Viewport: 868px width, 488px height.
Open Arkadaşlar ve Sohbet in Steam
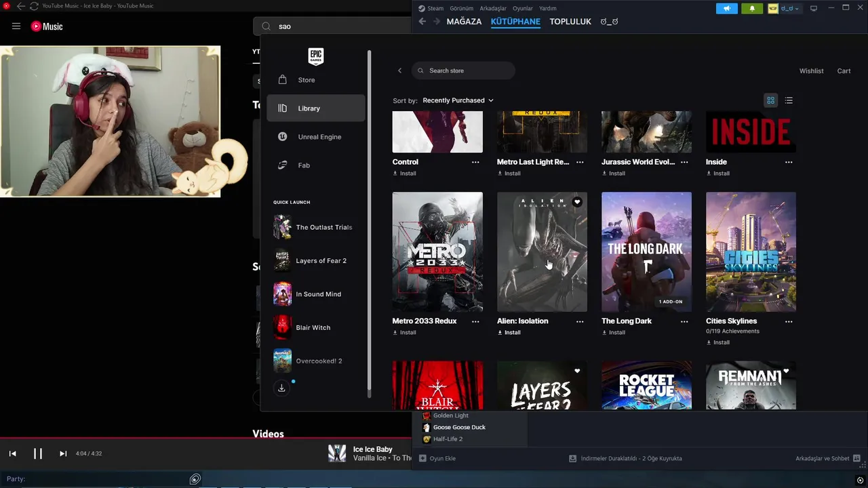tap(828, 459)
